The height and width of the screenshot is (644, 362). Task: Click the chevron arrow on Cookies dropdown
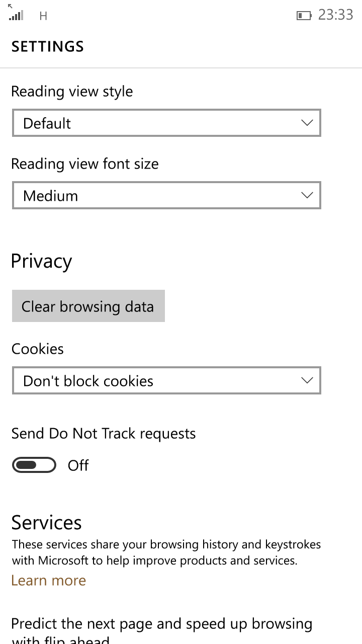point(307,381)
